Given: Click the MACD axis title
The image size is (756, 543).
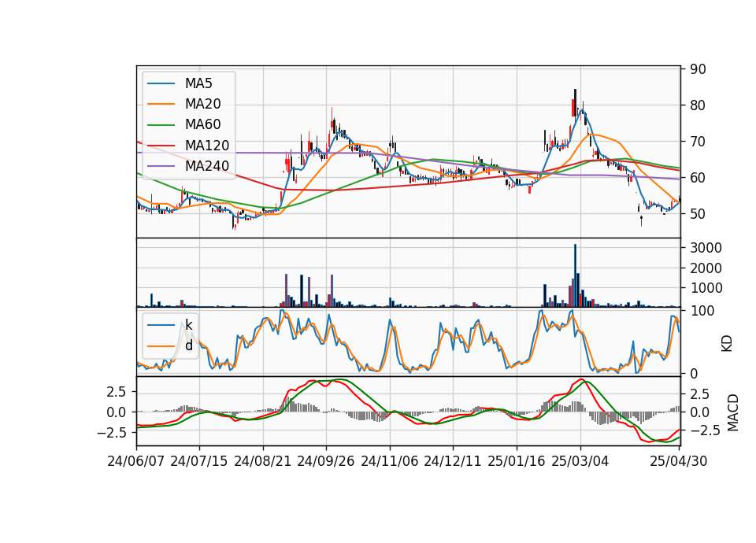Looking at the screenshot, I should click(x=732, y=412).
